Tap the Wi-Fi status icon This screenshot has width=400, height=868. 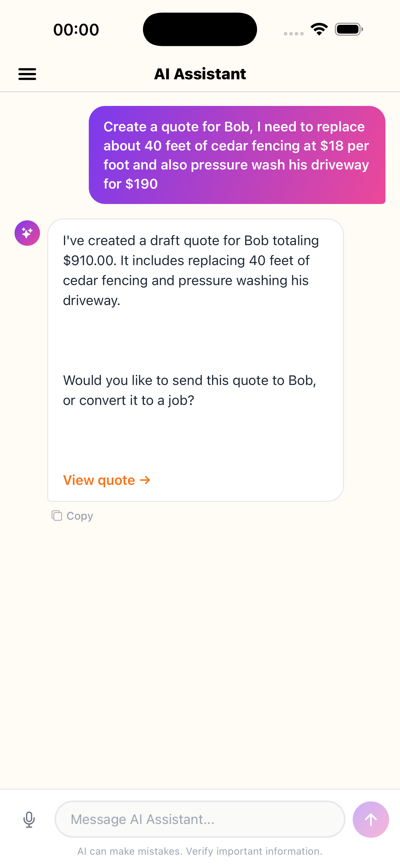click(x=319, y=29)
